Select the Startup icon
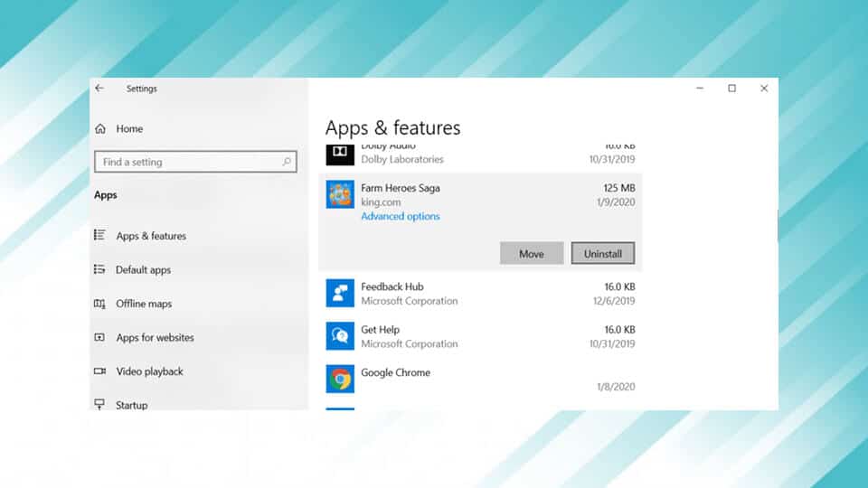 99,405
